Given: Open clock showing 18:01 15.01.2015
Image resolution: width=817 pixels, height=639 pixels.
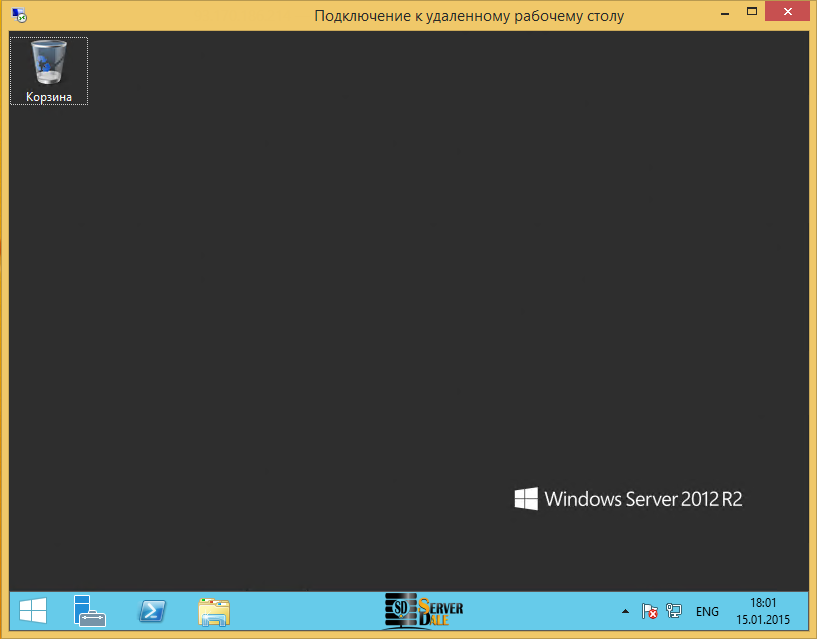Looking at the screenshot, I should pyautogui.click(x=763, y=611).
